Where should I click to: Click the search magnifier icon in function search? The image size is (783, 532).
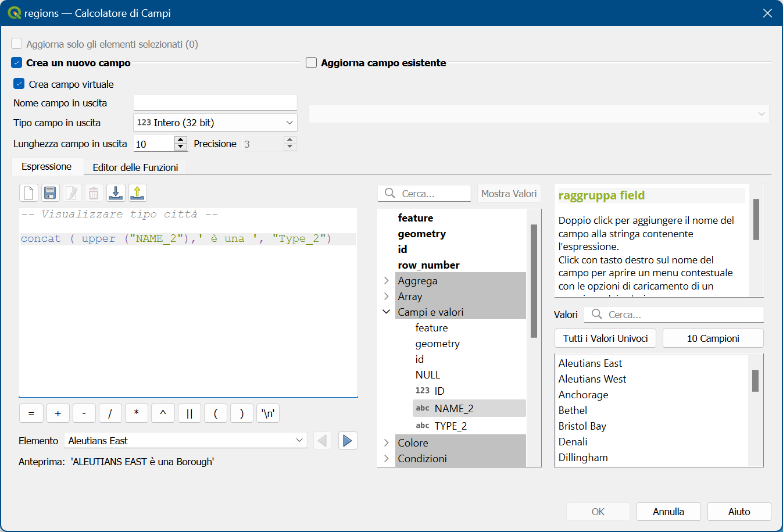(390, 193)
